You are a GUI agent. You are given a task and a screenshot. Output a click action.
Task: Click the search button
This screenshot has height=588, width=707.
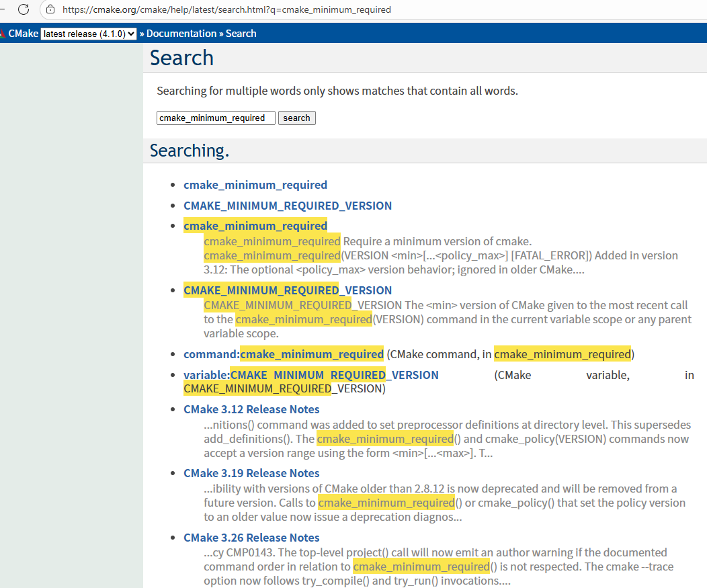[x=296, y=118]
